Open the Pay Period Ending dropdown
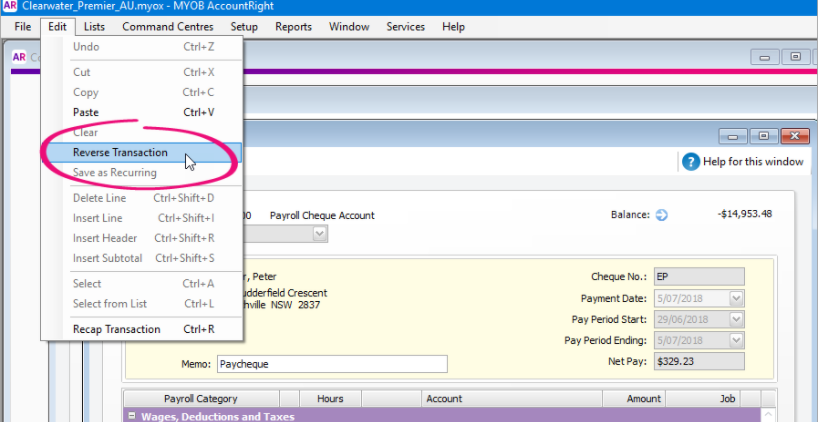 [x=736, y=340]
